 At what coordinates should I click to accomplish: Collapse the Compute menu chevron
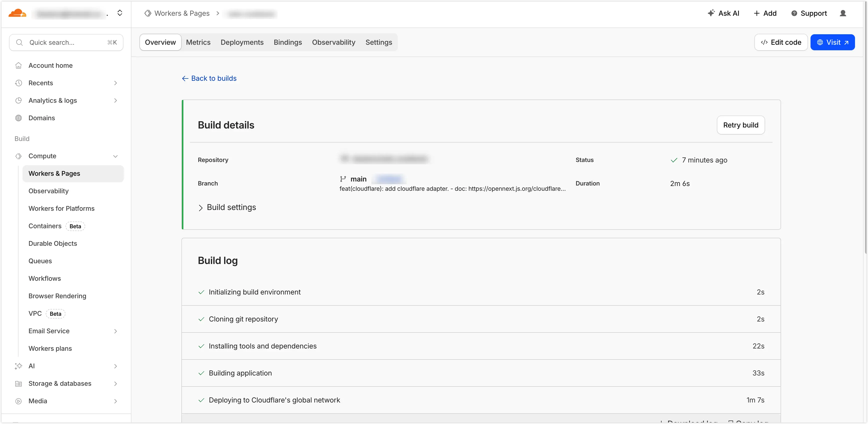(x=115, y=156)
